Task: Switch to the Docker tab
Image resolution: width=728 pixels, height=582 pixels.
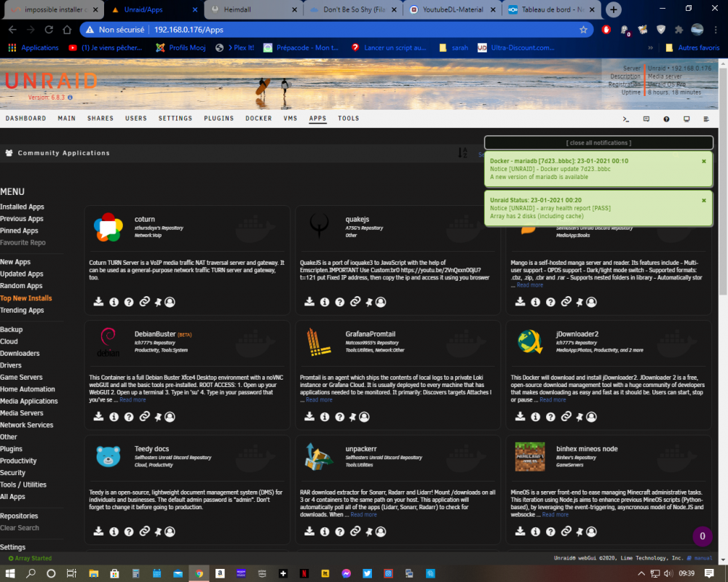Action: 258,119
